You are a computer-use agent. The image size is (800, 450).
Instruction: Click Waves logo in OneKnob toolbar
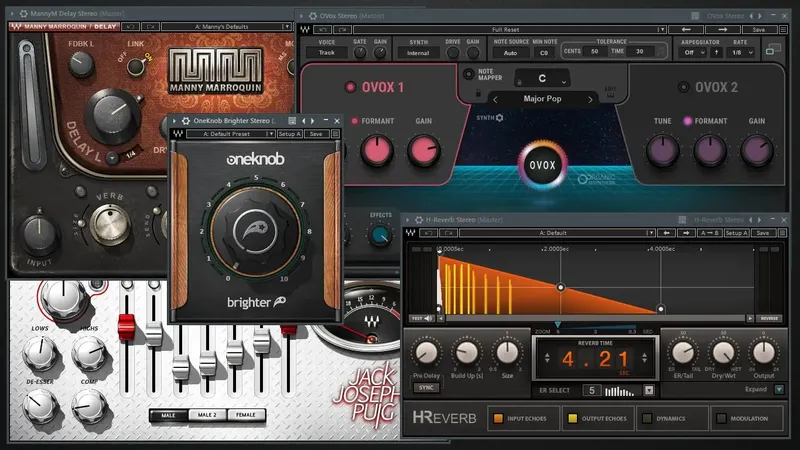178,134
